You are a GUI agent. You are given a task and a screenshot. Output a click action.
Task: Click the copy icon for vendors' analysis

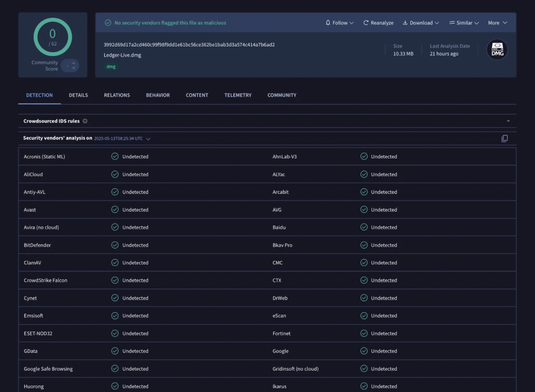click(x=504, y=138)
